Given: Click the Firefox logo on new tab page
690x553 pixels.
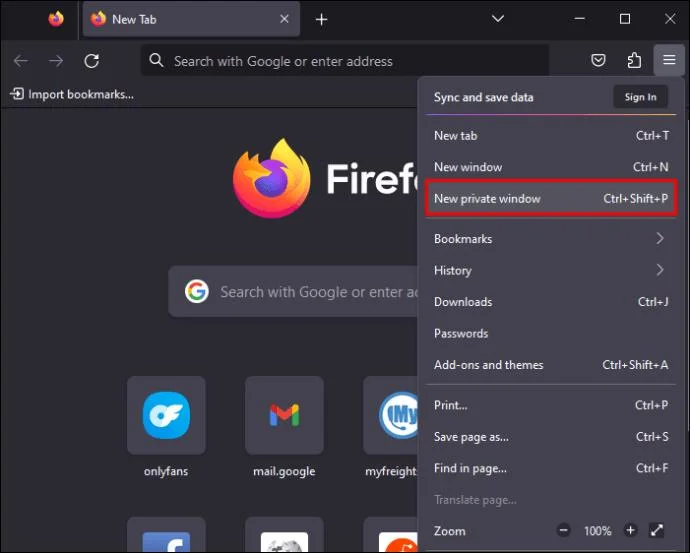Looking at the screenshot, I should pyautogui.click(x=272, y=178).
